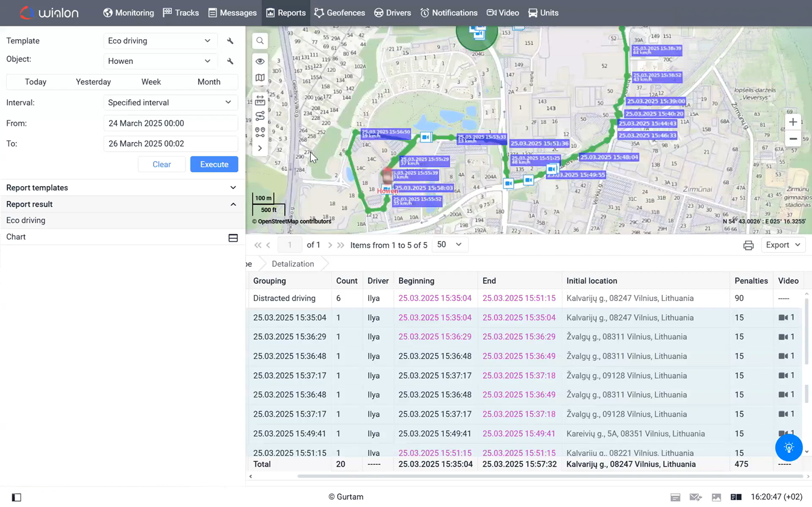812x507 pixels.
Task: Open the Monitoring tab
Action: pyautogui.click(x=128, y=13)
